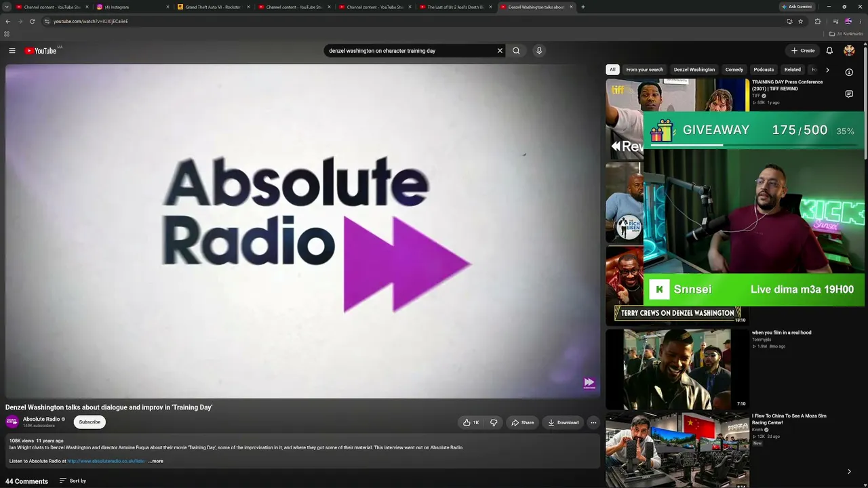Open Moza Sim Racing Center video thumbnail

click(x=677, y=450)
